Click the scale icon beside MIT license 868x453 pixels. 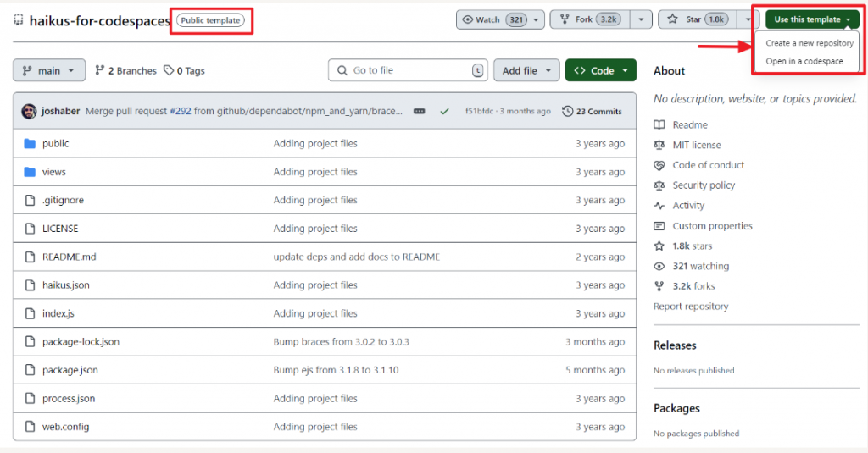(x=659, y=145)
